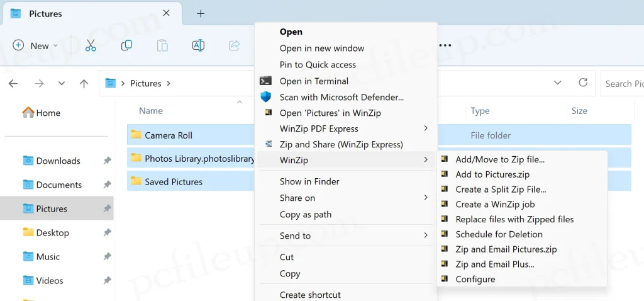Image resolution: width=644 pixels, height=301 pixels.
Task: Click WinZip icon beside Open 'Pictures' in WinZip
Action: pyautogui.click(x=269, y=112)
